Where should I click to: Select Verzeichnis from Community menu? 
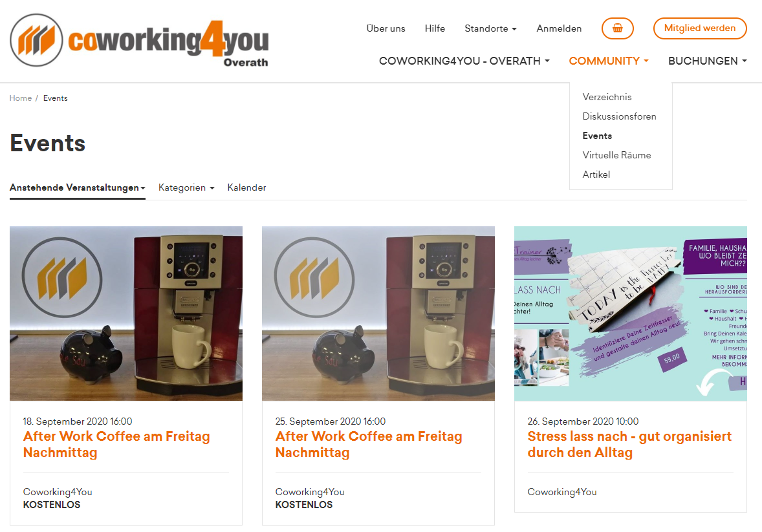tap(607, 97)
